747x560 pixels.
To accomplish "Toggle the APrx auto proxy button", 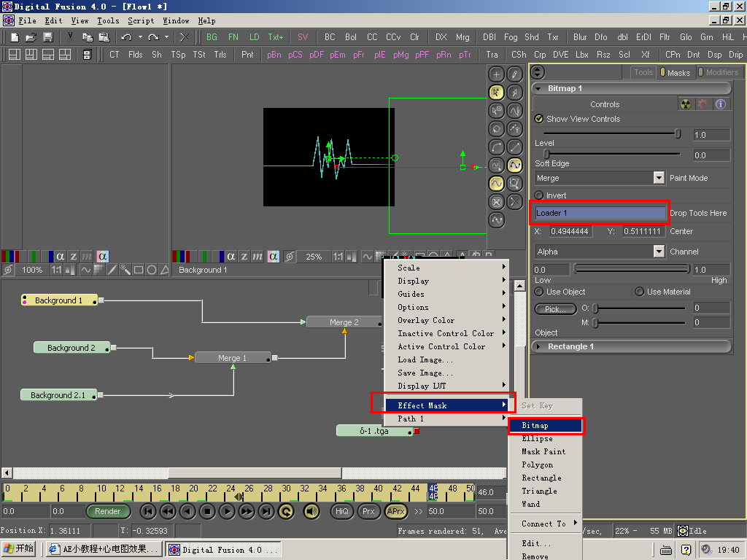I will pos(396,511).
